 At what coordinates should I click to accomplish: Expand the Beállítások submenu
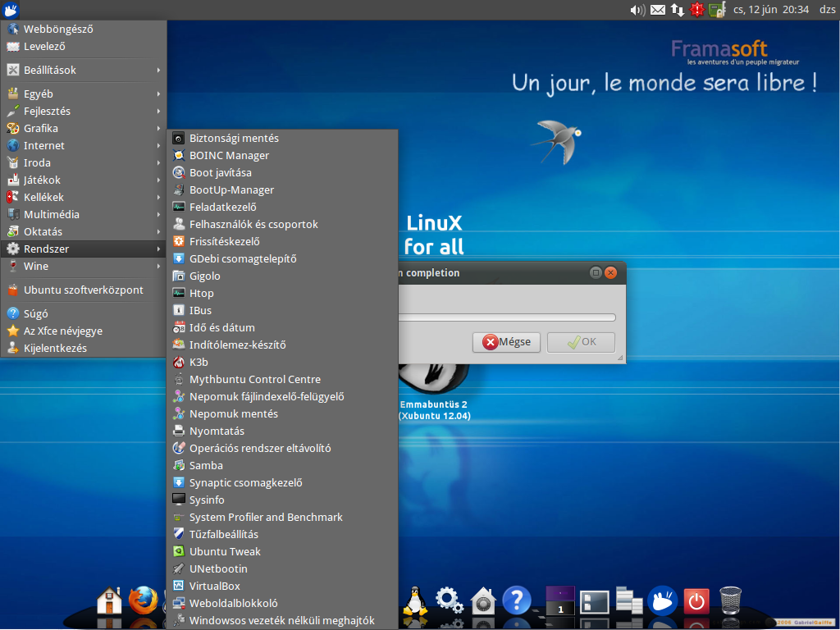click(x=84, y=70)
